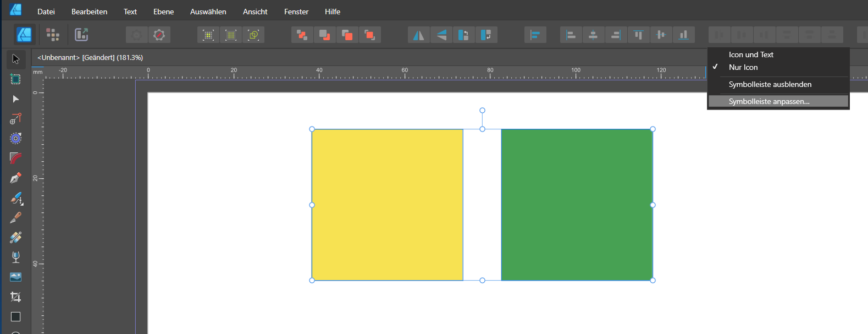The height and width of the screenshot is (334, 868).
Task: Flip selection vertically
Action: point(441,35)
